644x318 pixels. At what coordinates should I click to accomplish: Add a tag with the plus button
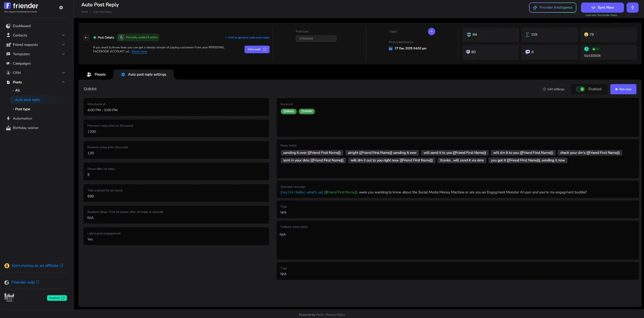(x=431, y=31)
